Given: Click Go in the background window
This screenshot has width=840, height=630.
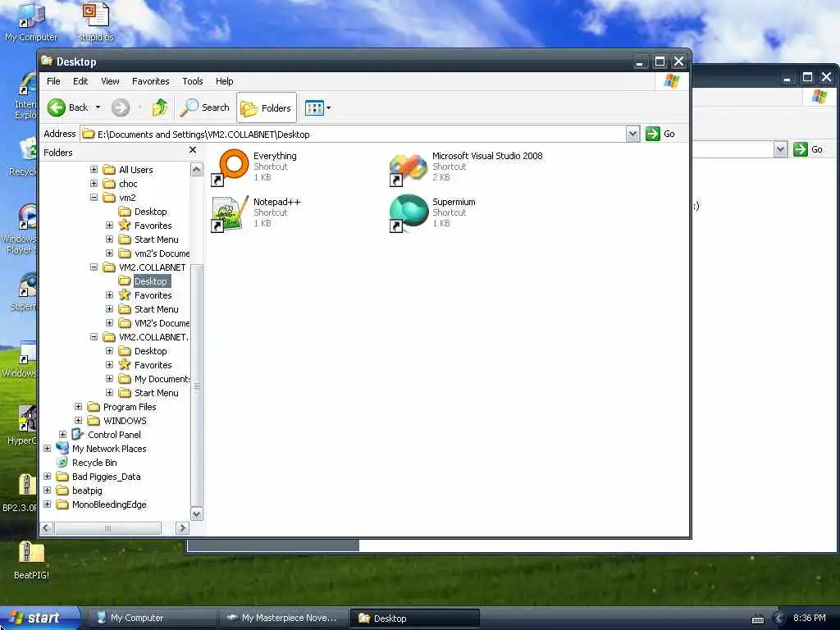Looking at the screenshot, I should click(808, 149).
